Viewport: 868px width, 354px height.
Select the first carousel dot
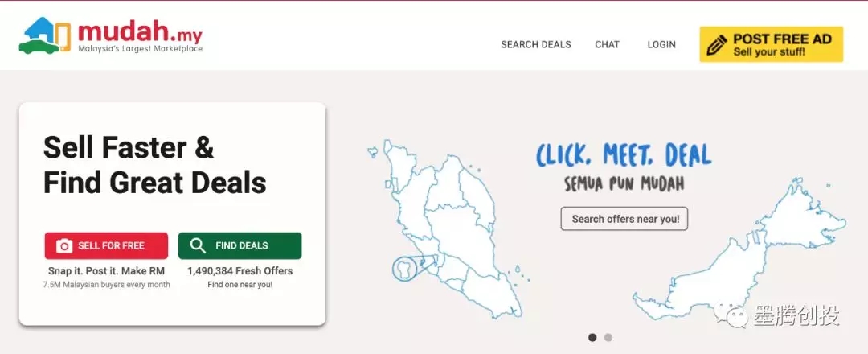tap(592, 338)
